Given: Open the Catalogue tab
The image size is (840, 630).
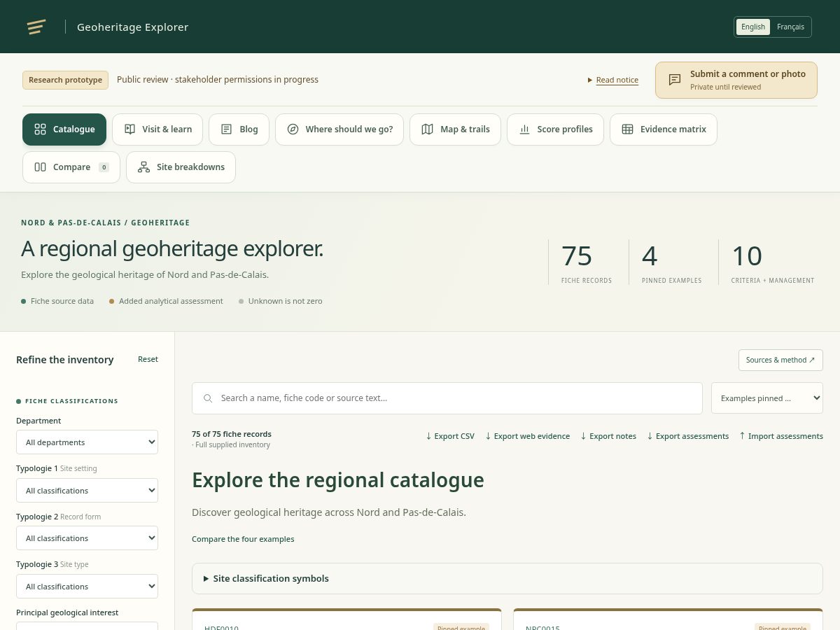Looking at the screenshot, I should [x=64, y=129].
